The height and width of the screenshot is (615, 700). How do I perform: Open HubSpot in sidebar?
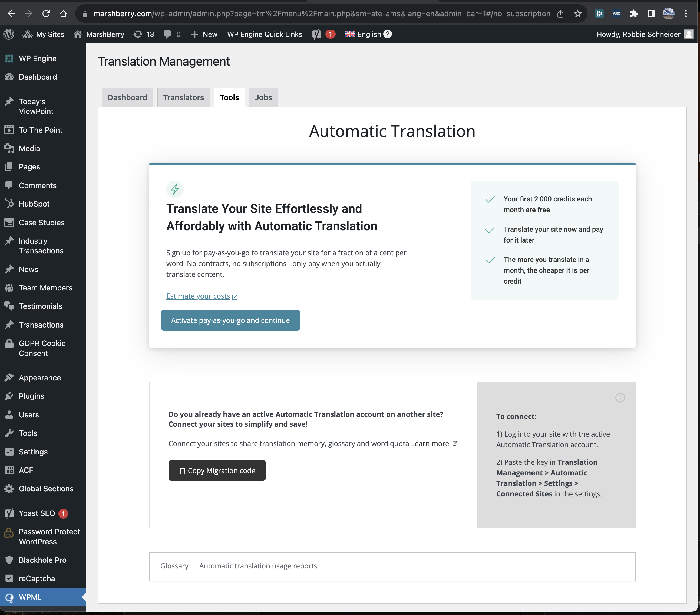click(43, 204)
